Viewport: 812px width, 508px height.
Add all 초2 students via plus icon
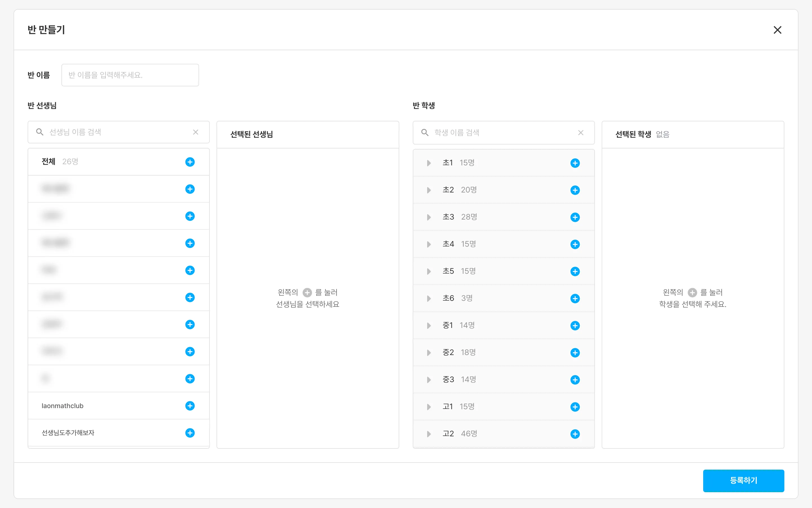click(x=575, y=190)
